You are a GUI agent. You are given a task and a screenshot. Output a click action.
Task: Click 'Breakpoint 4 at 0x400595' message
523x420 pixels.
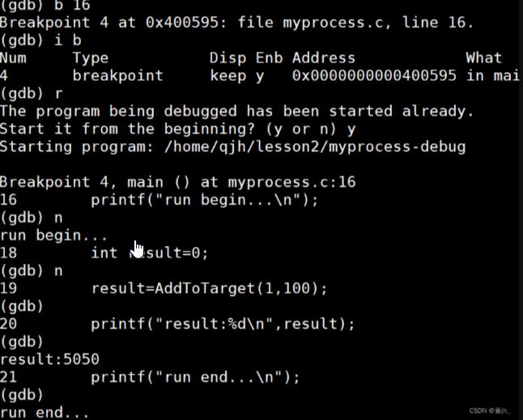click(x=108, y=23)
